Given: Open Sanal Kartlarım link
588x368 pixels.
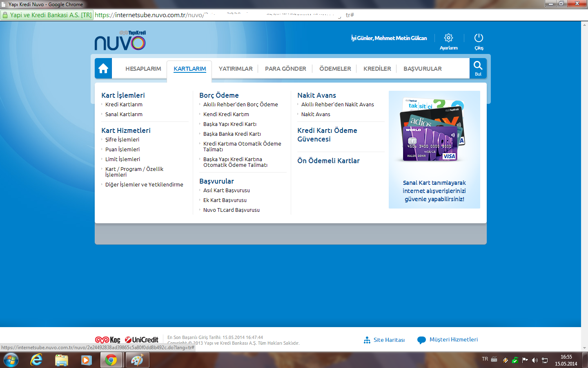Looking at the screenshot, I should pos(124,114).
